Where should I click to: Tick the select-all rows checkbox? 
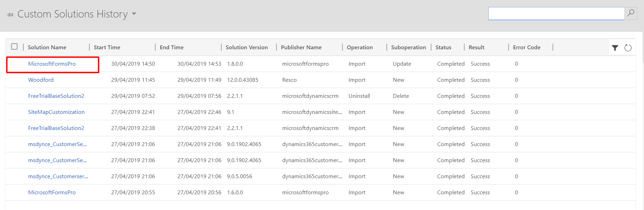coord(14,47)
